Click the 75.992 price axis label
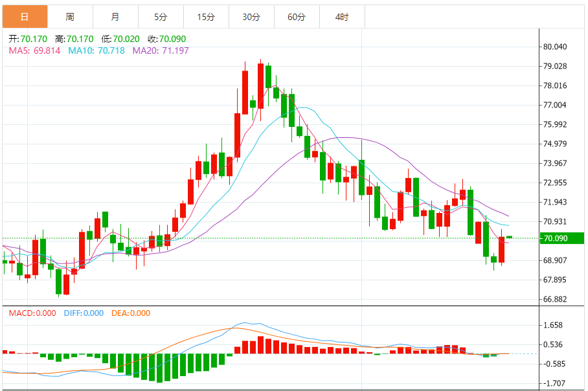This screenshot has height=391, width=588. (x=555, y=124)
